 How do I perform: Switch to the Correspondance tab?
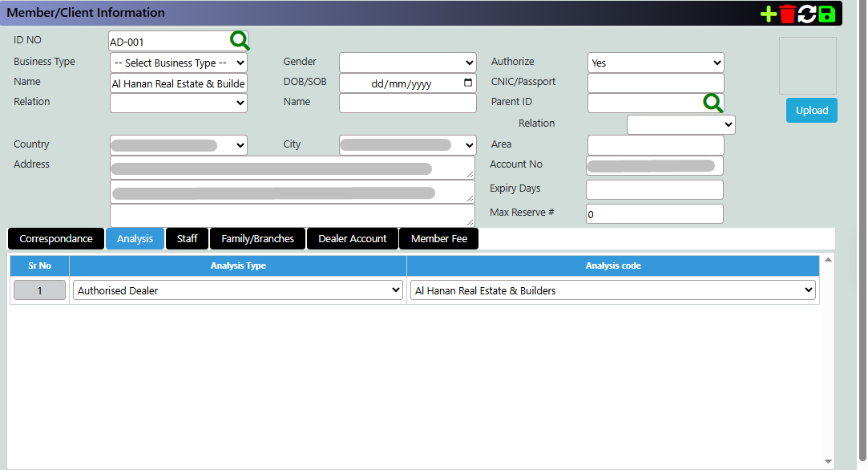pyautogui.click(x=56, y=239)
